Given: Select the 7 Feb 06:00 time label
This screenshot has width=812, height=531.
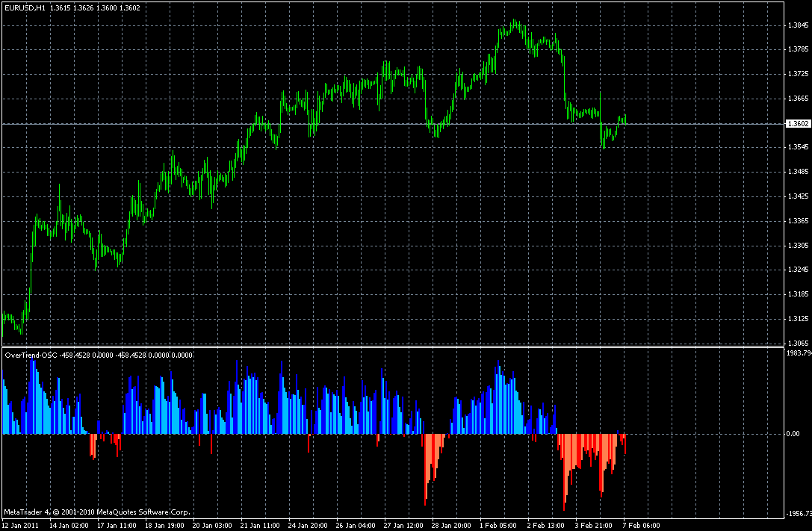Looking at the screenshot, I should point(641,525).
